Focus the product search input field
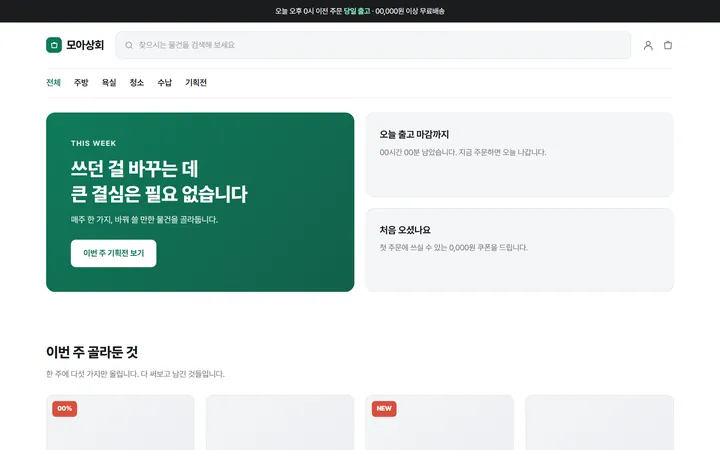The height and width of the screenshot is (450, 720). click(373, 45)
